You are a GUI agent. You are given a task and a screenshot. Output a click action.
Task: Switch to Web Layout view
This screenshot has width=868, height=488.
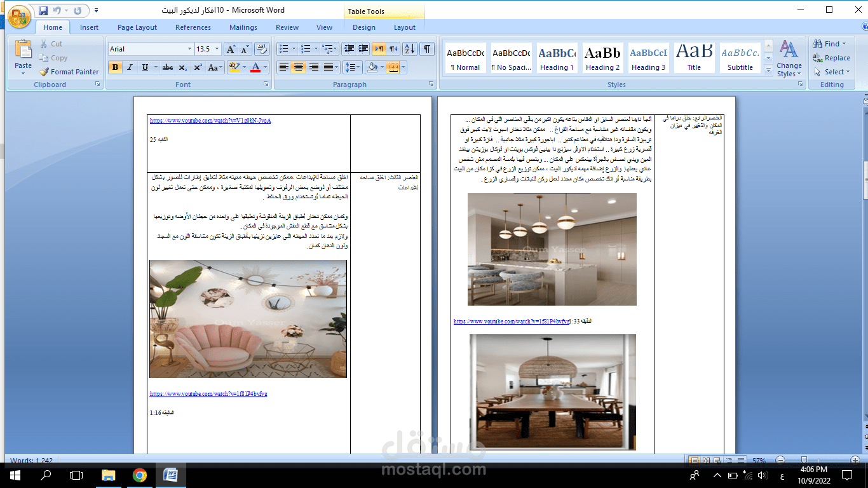coord(717,460)
